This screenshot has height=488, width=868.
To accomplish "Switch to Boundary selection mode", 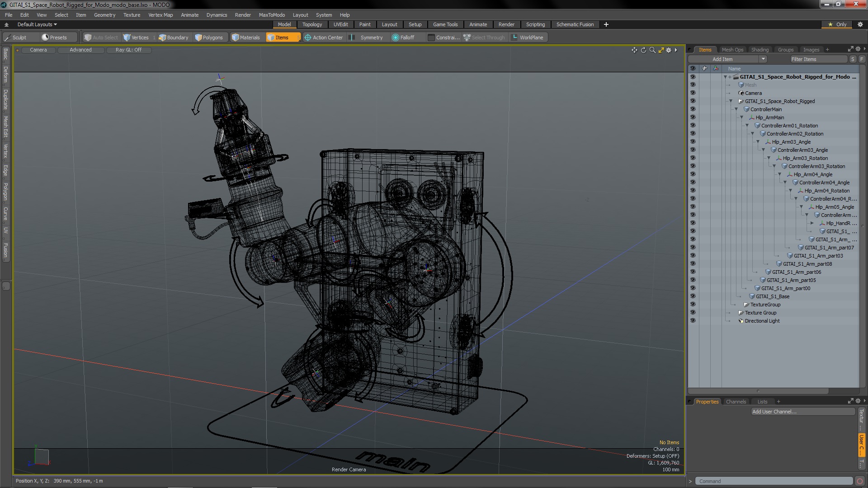I will coord(174,38).
